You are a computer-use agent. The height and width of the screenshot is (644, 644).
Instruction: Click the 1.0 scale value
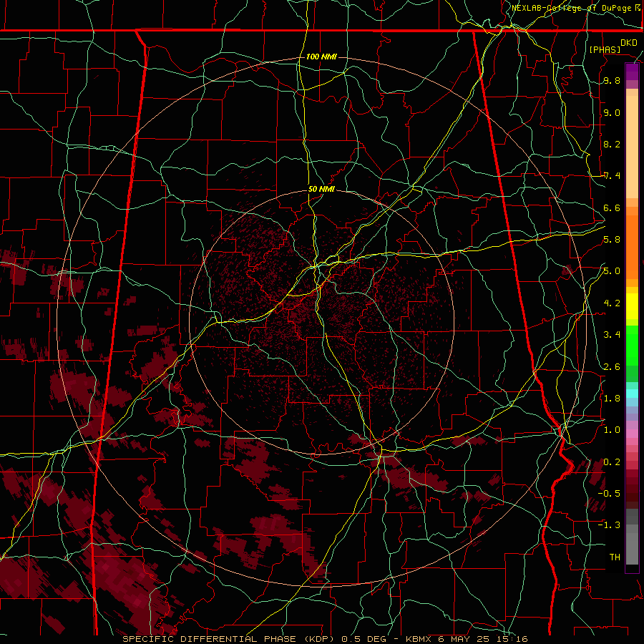pyautogui.click(x=612, y=430)
